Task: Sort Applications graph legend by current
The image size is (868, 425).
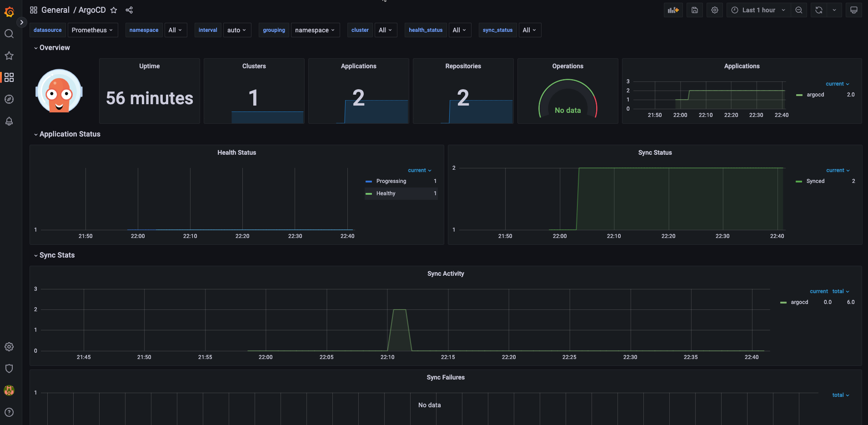Action: pyautogui.click(x=837, y=84)
